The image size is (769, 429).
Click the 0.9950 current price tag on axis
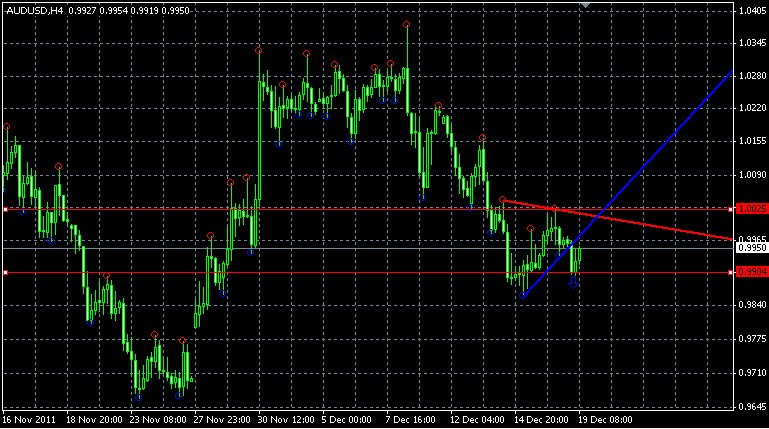[x=752, y=248]
